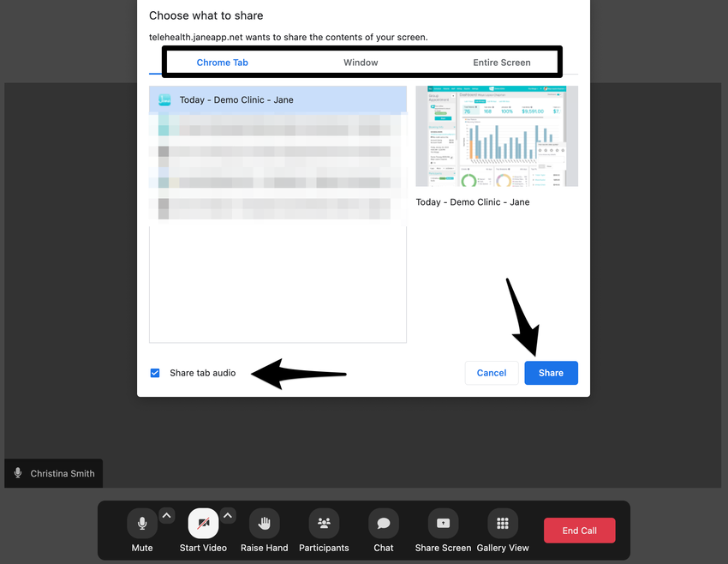The height and width of the screenshot is (564, 728).
Task: Cancel the screen share dialog
Action: [x=492, y=373]
